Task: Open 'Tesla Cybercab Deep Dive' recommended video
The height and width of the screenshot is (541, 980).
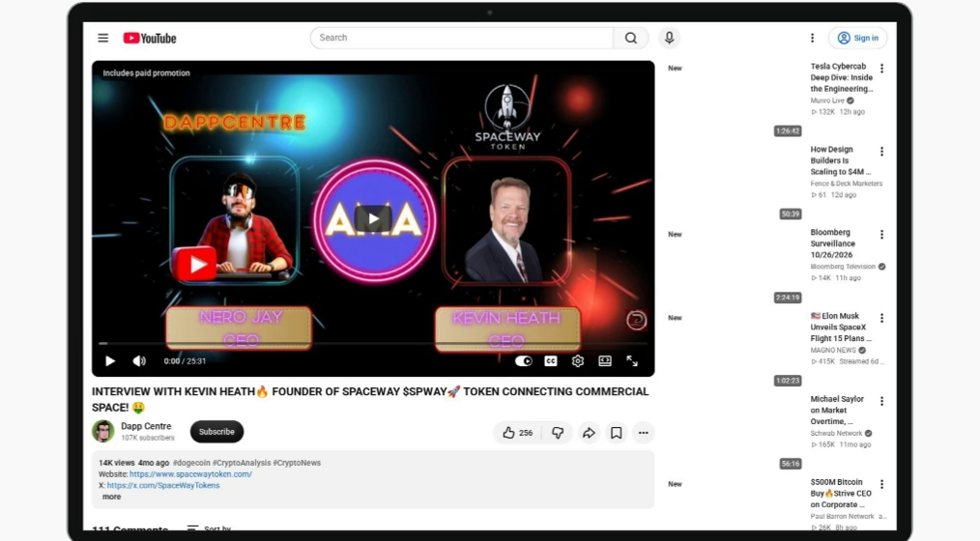Action: [x=841, y=77]
